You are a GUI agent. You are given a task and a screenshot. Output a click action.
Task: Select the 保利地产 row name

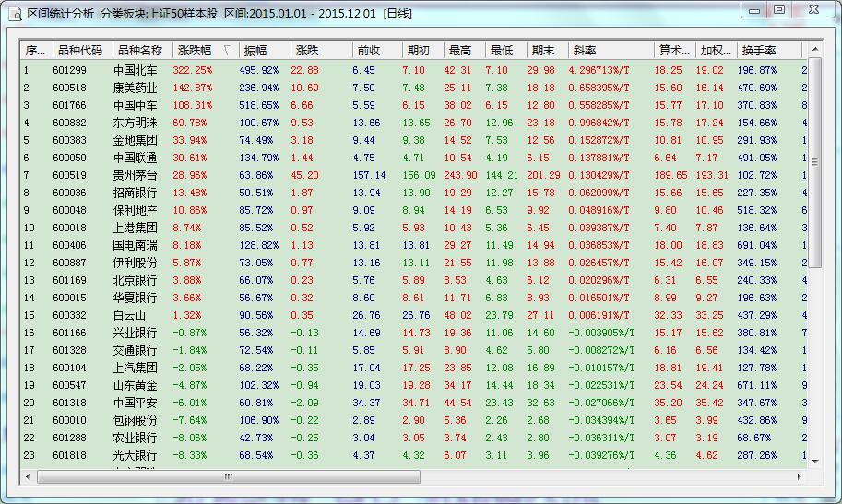135,210
